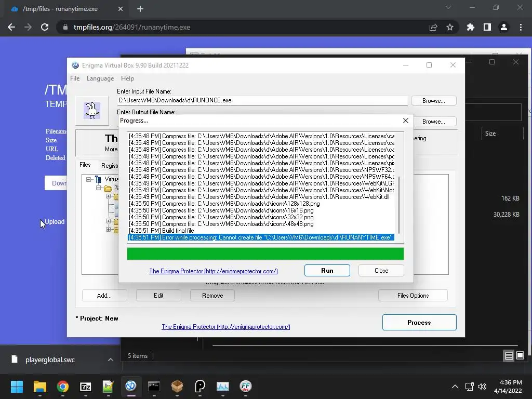Open Enigma Protector link in Progress dialog
532x399 pixels.
click(214, 271)
